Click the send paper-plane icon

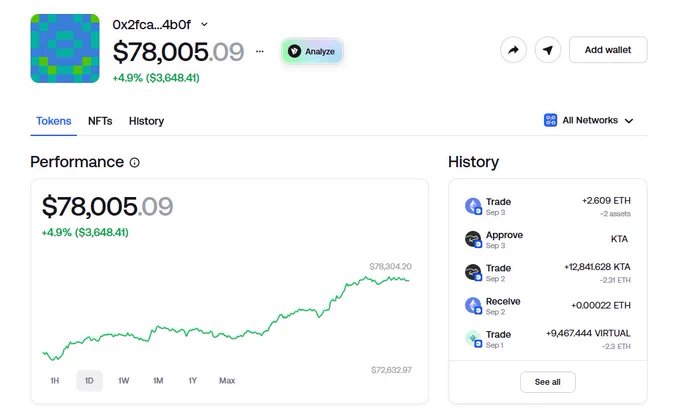[x=548, y=50]
